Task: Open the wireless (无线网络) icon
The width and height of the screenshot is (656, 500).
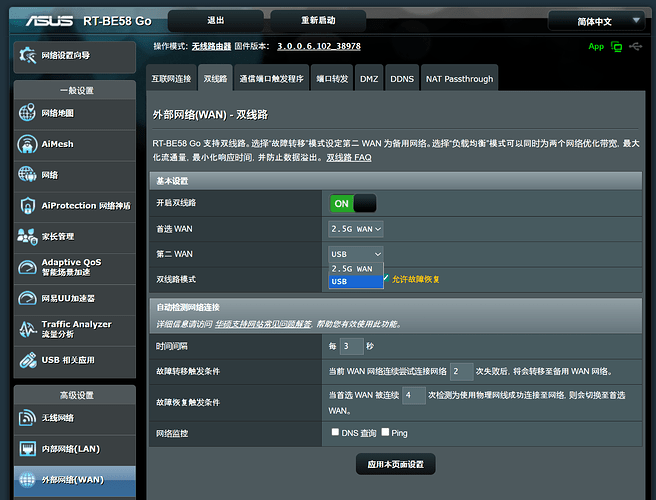Action: click(27, 418)
